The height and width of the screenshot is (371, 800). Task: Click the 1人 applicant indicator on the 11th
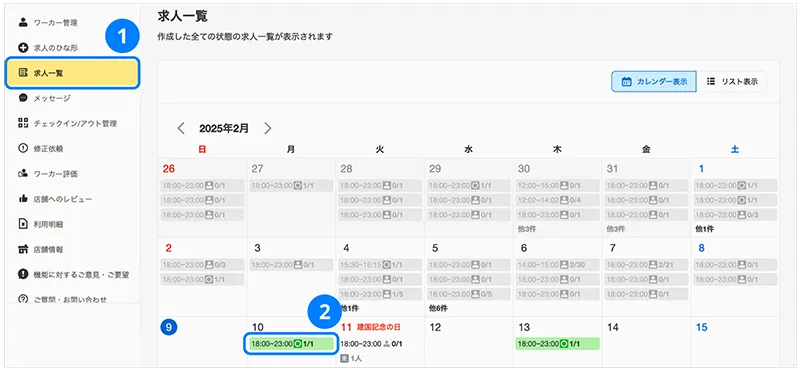point(351,359)
